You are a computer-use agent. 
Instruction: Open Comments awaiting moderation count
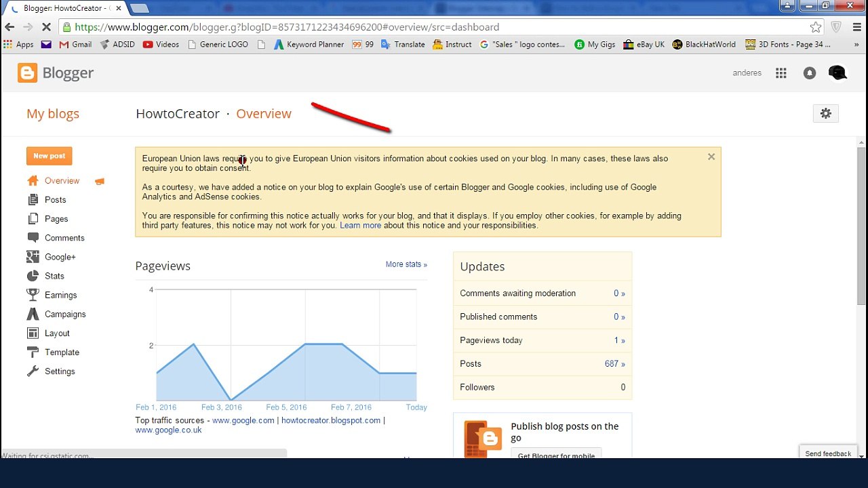point(619,293)
